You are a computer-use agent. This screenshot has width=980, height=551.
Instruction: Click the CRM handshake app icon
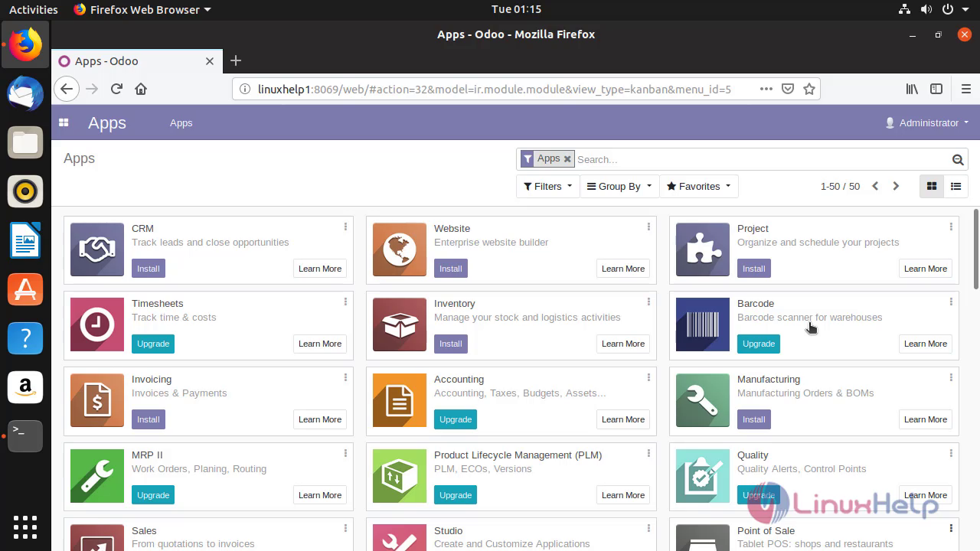coord(97,249)
